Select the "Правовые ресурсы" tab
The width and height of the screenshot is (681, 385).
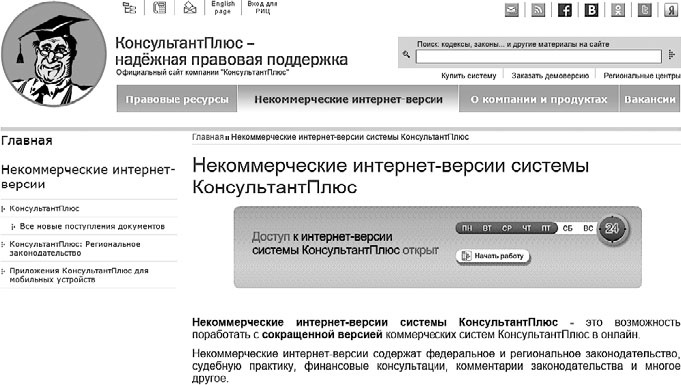[177, 99]
